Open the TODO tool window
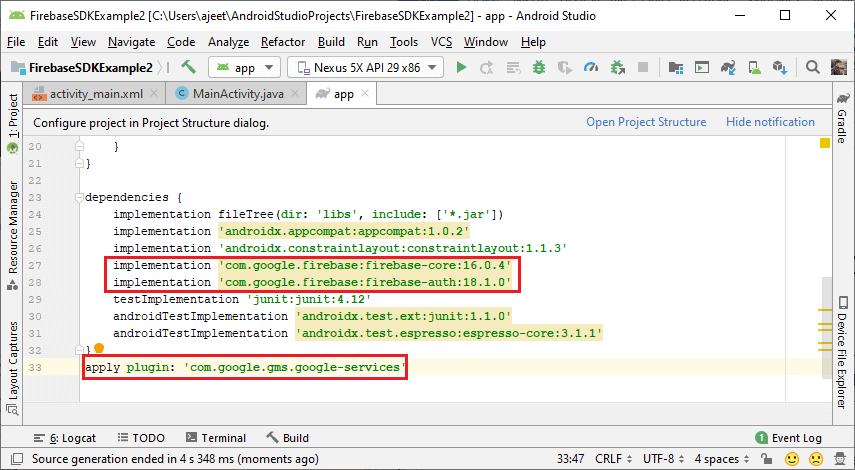 click(141, 438)
